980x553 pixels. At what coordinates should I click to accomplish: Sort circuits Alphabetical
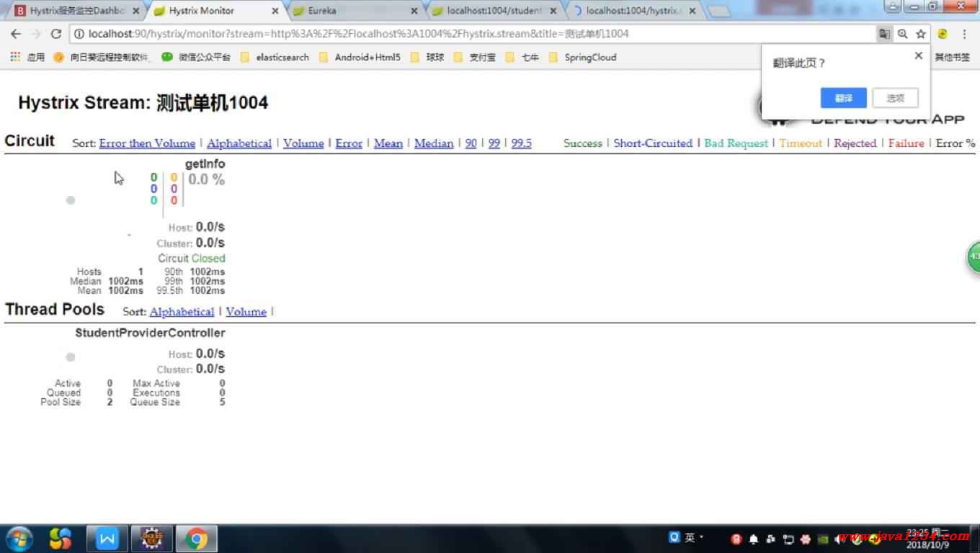[x=239, y=143]
